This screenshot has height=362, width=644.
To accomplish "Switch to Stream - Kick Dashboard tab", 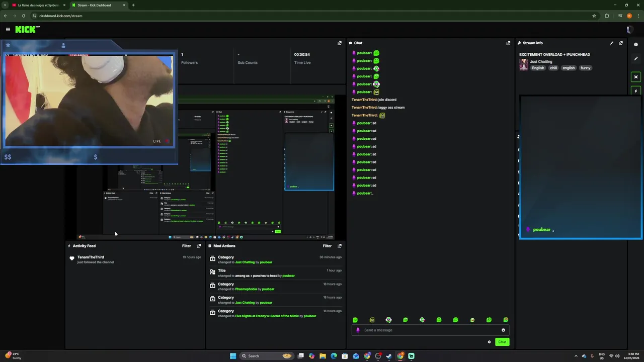I will (98, 5).
